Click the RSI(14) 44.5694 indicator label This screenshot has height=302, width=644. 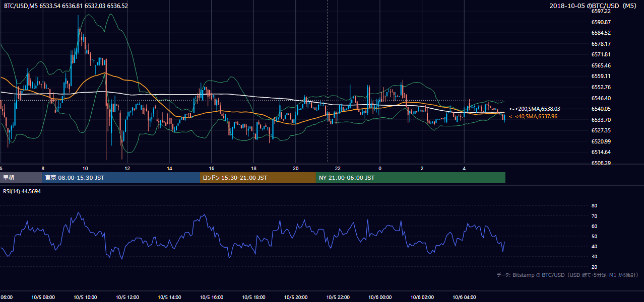[22, 191]
